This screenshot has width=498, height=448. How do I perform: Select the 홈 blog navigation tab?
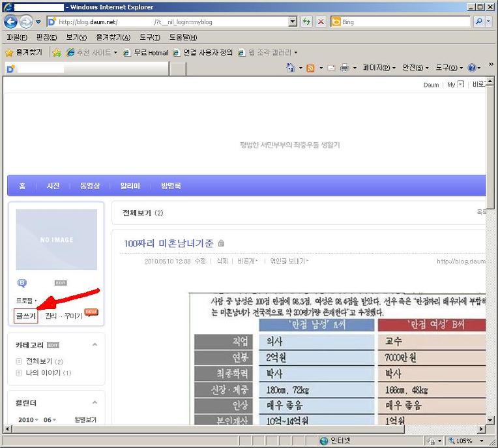tap(22, 186)
